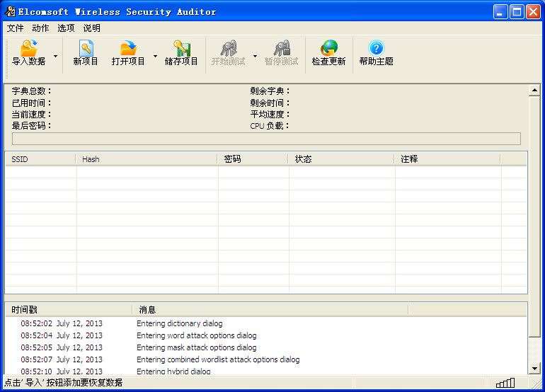545x392 pixels.
Task: Click the vertical scrollbar down arrow
Action: 534,368
